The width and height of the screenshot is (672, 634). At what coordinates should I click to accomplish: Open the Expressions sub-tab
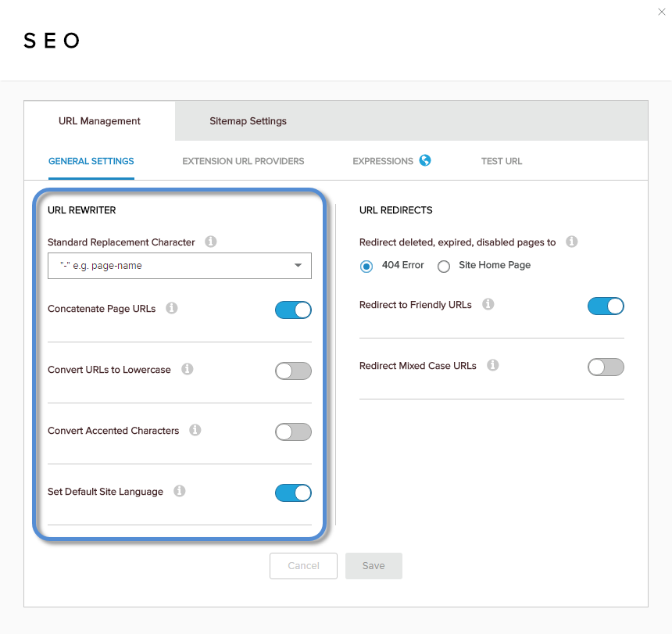click(383, 161)
